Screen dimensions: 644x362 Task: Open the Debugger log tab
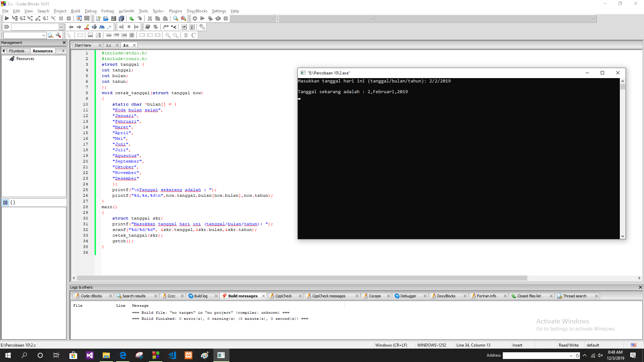[408, 296]
